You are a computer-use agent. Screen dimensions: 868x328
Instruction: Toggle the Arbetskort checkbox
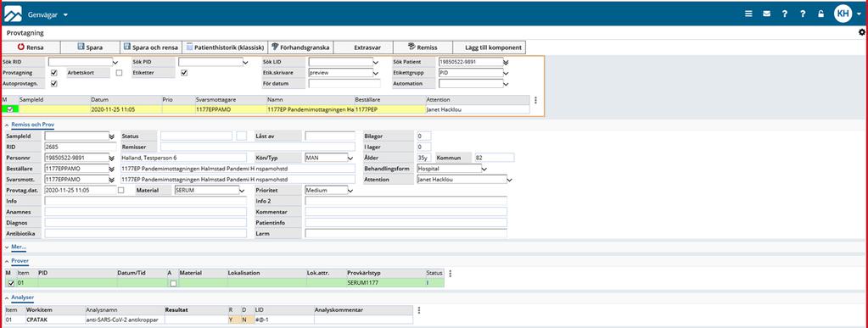pyautogui.click(x=119, y=72)
